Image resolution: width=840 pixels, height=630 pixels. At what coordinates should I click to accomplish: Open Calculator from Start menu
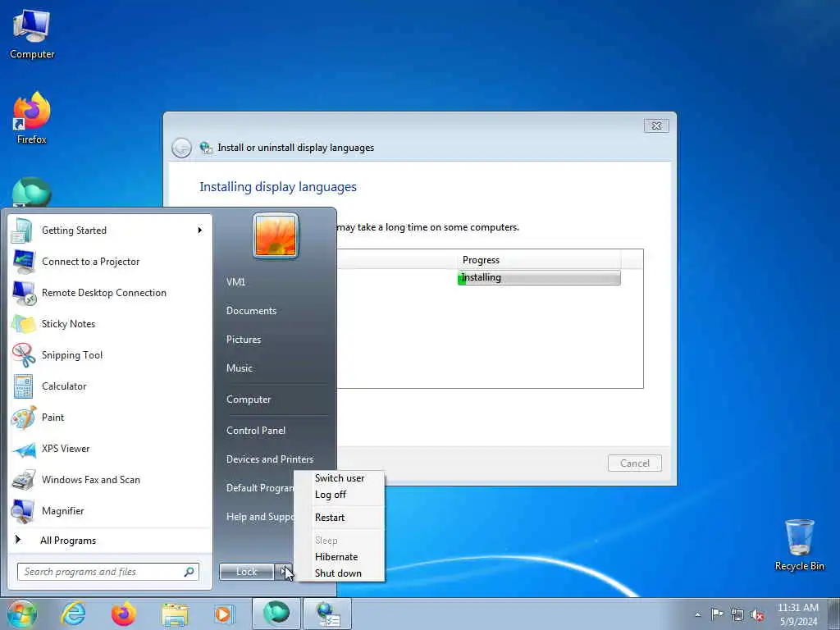click(111, 386)
